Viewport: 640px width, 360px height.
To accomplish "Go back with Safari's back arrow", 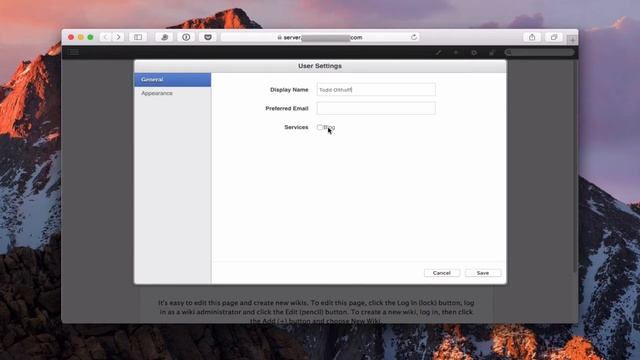I will point(105,37).
